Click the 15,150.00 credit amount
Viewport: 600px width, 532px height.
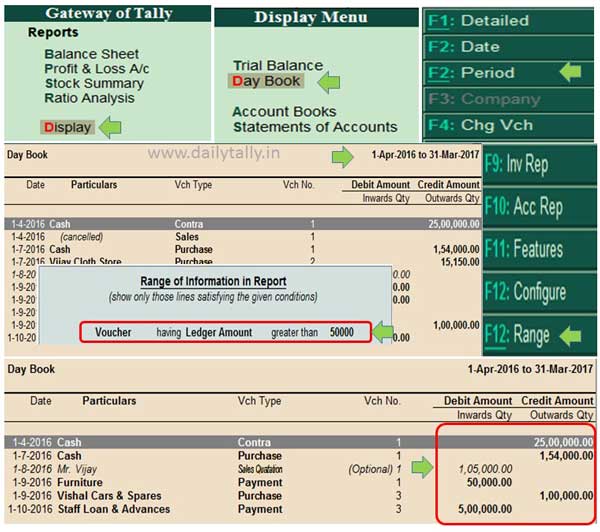pyautogui.click(x=460, y=262)
